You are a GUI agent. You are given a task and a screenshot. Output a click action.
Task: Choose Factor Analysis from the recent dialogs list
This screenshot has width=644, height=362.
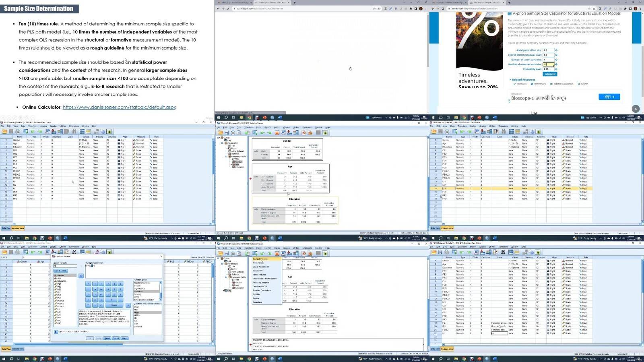click(x=266, y=275)
